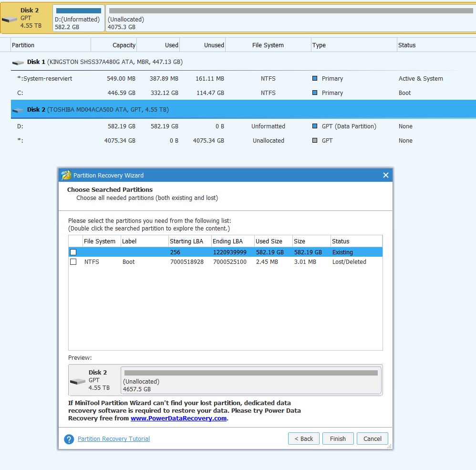Sort by the Status column in main list

pos(436,45)
